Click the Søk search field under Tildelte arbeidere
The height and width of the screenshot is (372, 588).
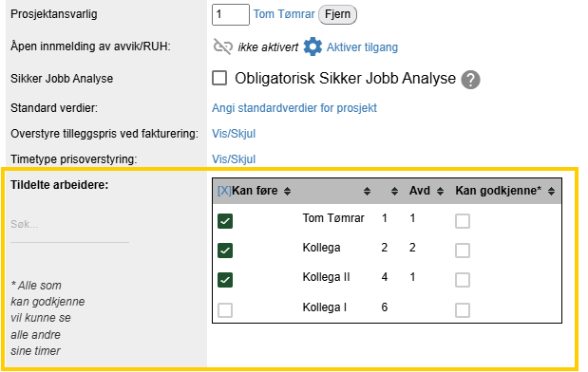coord(69,225)
